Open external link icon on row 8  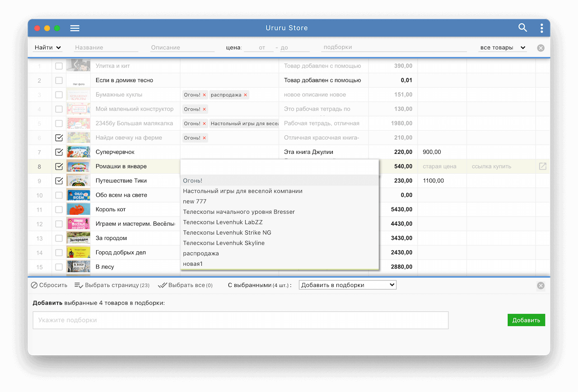(x=543, y=166)
